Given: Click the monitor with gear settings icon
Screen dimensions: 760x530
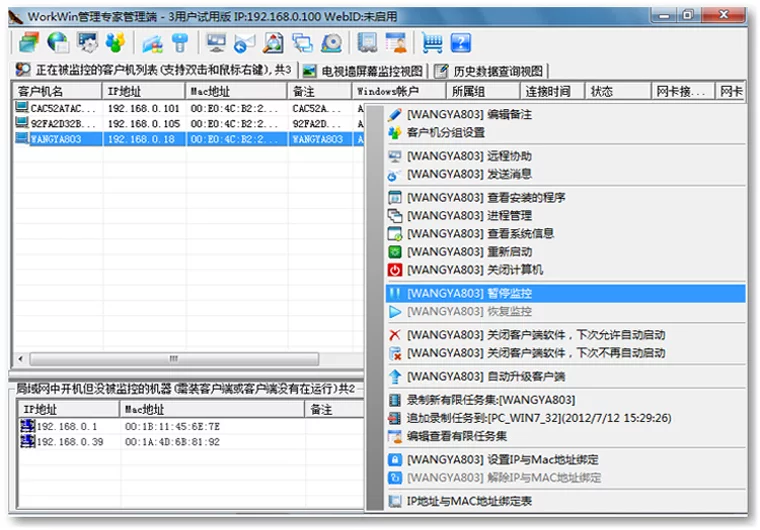Looking at the screenshot, I should click(87, 43).
